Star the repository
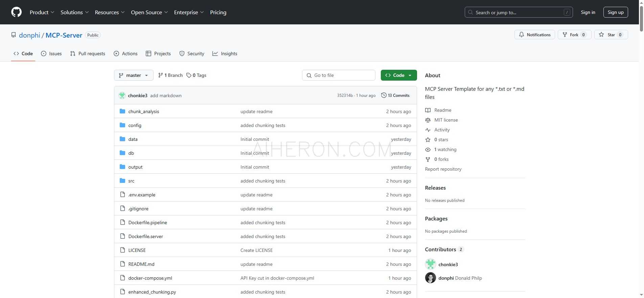644x298 pixels. pos(611,35)
